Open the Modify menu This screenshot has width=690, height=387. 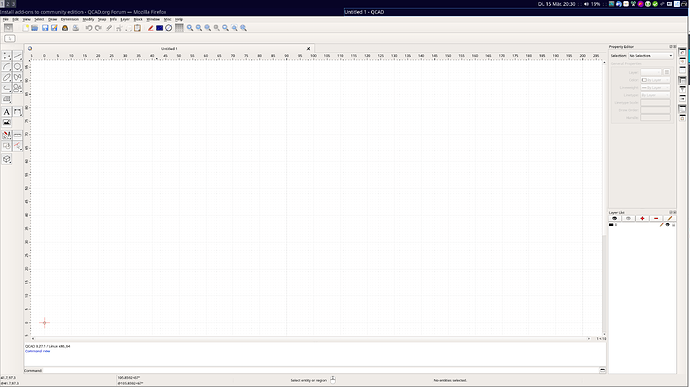tap(88, 19)
